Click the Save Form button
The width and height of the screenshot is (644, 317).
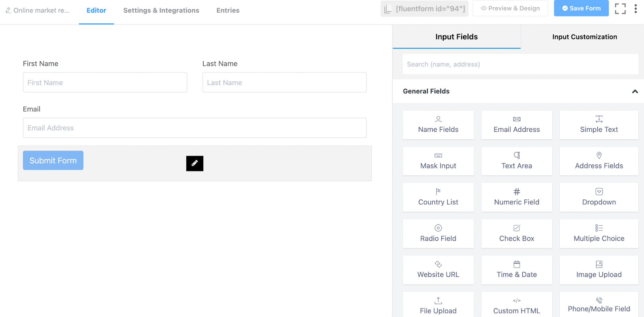[581, 8]
